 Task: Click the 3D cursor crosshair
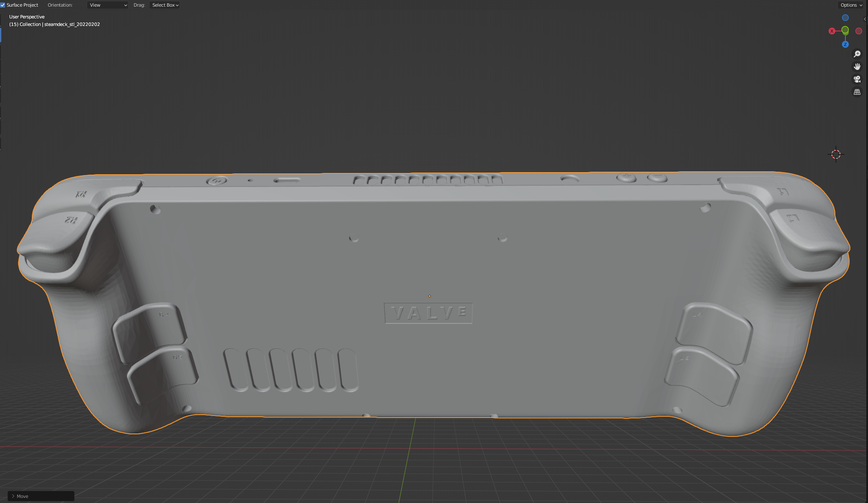coord(836,154)
